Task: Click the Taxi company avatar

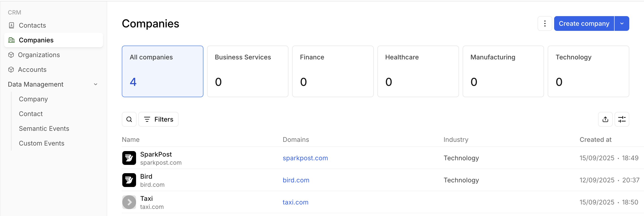Action: tap(129, 202)
